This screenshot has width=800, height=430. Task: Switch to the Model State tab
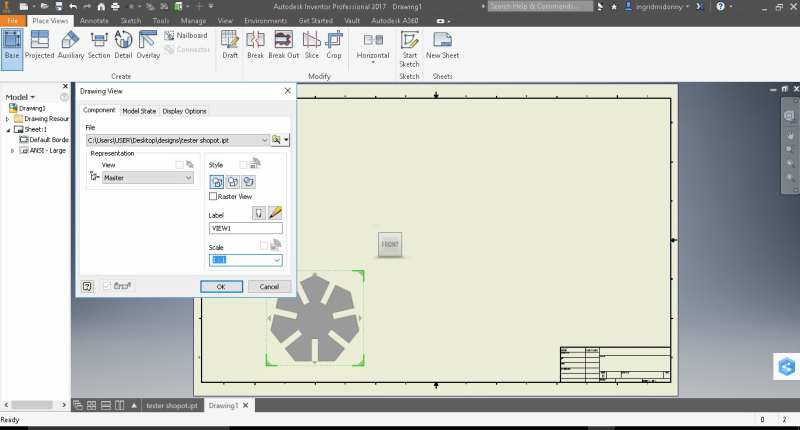coord(139,111)
